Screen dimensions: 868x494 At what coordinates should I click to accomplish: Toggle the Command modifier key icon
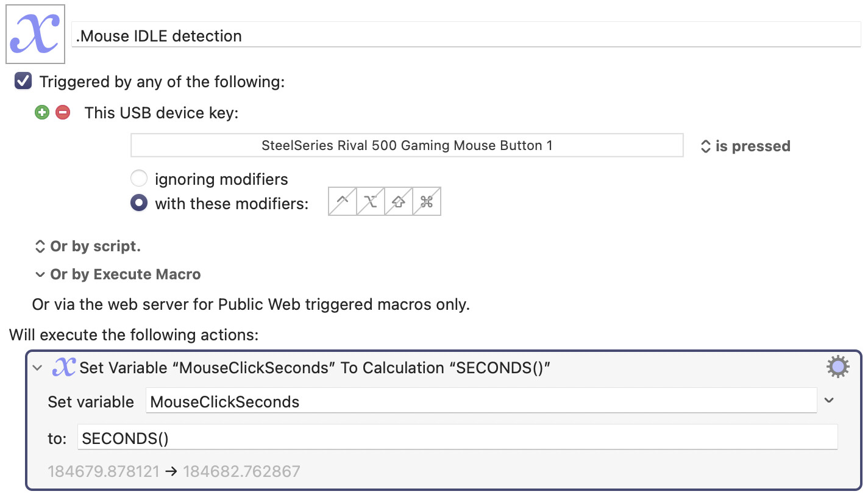pyautogui.click(x=427, y=202)
